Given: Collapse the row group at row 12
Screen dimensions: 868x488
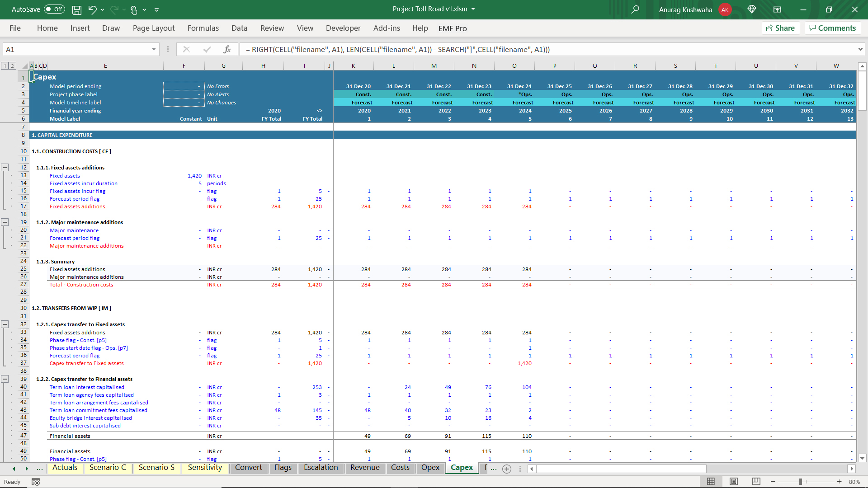Looking at the screenshot, I should coord(5,168).
